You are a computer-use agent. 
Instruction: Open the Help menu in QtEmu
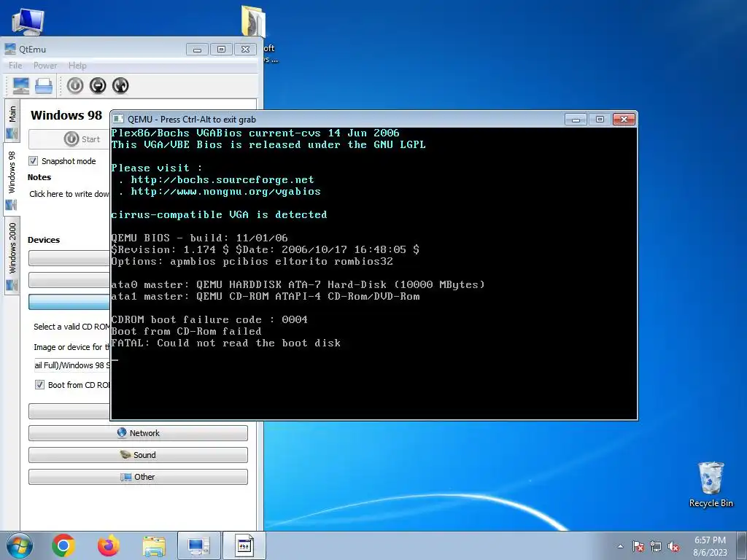(x=77, y=65)
